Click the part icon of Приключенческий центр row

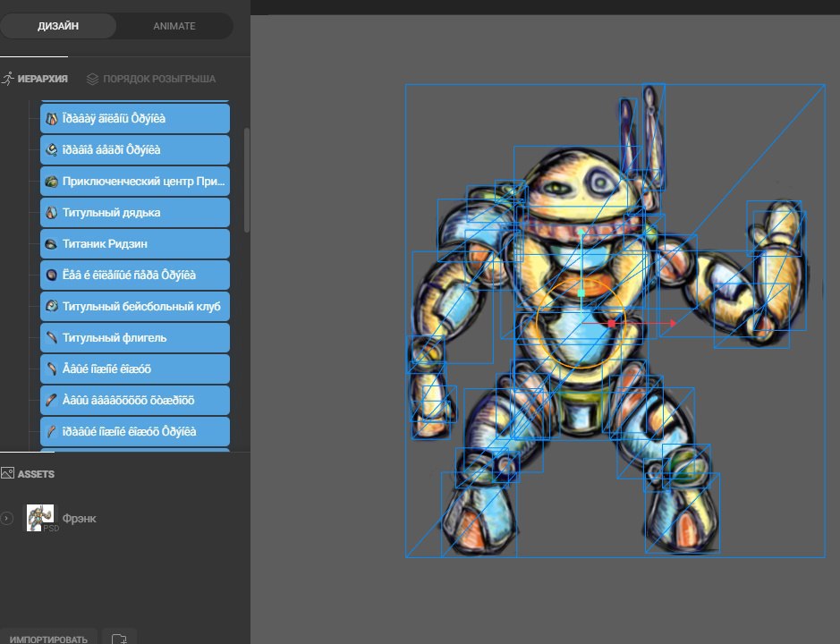[x=51, y=181]
